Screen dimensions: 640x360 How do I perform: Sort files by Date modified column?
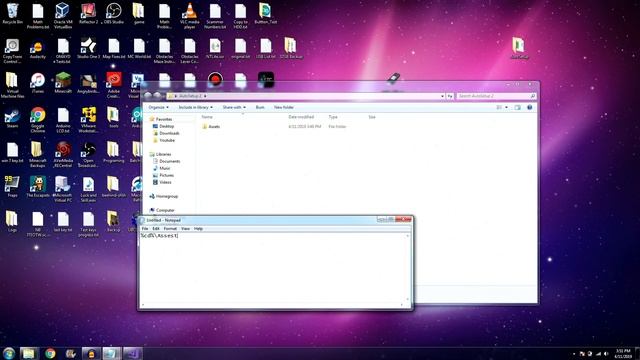301,117
